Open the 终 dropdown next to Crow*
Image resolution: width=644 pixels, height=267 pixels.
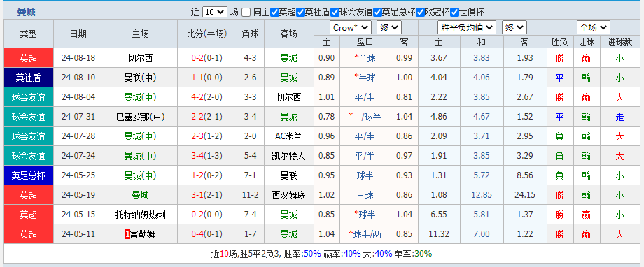click(389, 28)
